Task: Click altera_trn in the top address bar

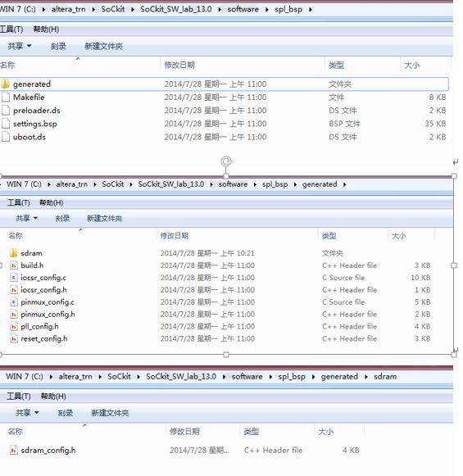Action: point(68,9)
